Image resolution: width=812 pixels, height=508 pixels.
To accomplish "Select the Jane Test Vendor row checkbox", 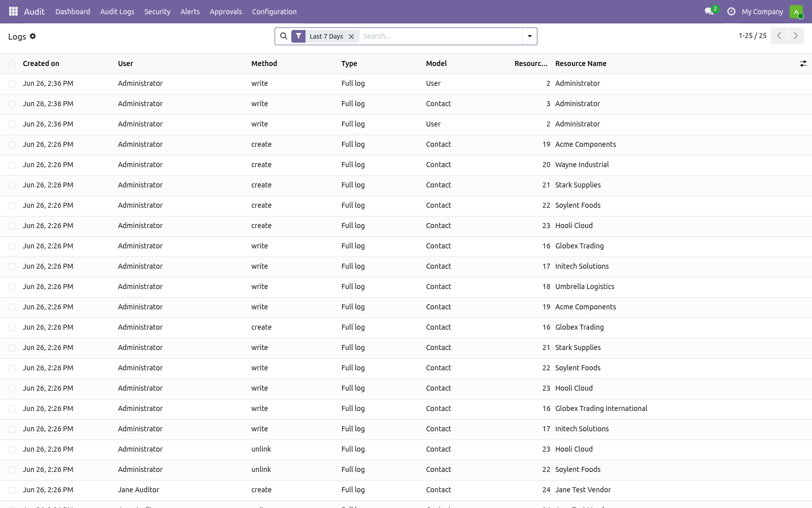I will tap(12, 490).
